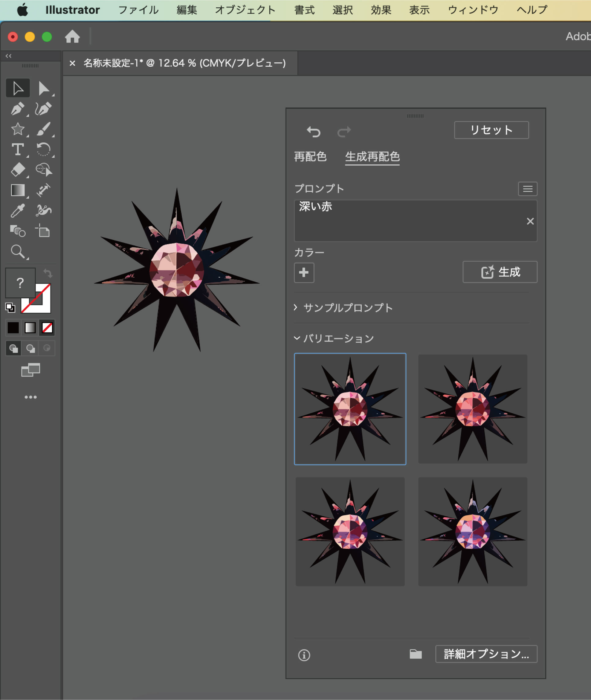This screenshot has height=700, width=591.
Task: Select the Pen tool
Action: click(x=17, y=109)
